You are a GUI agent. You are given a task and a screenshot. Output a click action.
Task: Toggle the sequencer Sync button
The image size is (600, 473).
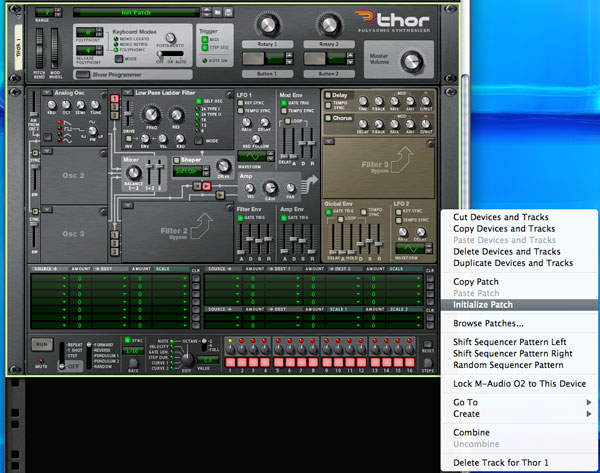(x=127, y=340)
